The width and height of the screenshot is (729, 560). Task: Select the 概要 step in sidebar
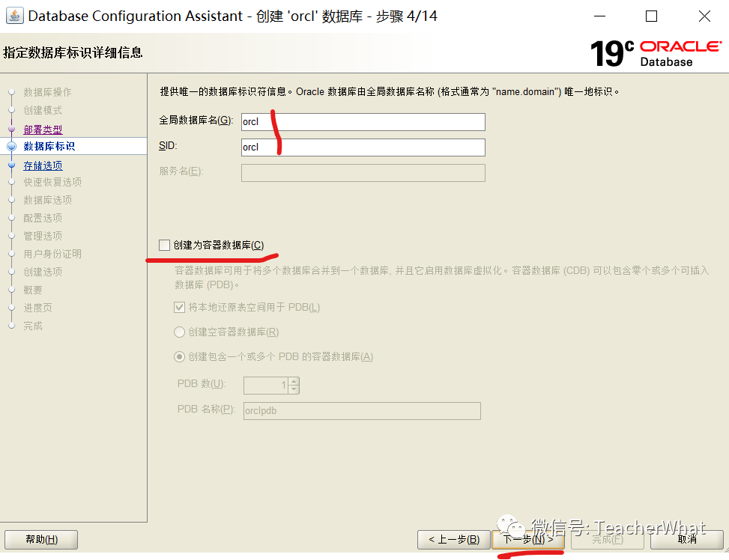pos(32,290)
